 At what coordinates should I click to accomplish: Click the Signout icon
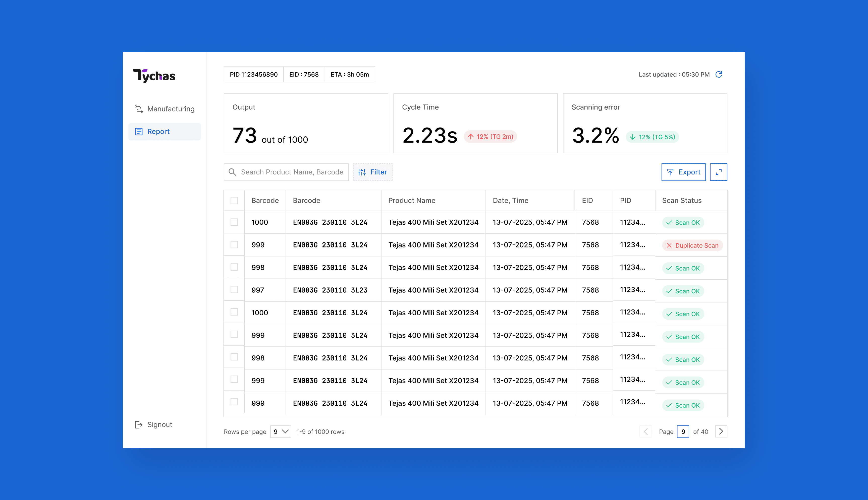tap(139, 424)
